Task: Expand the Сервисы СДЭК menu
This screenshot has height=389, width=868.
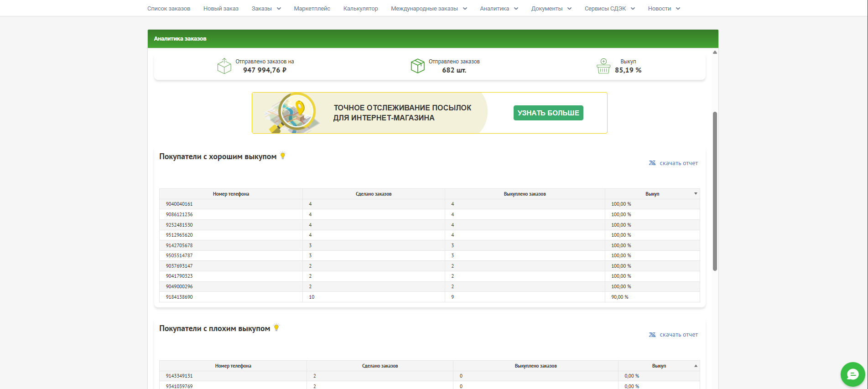Action: tap(609, 9)
